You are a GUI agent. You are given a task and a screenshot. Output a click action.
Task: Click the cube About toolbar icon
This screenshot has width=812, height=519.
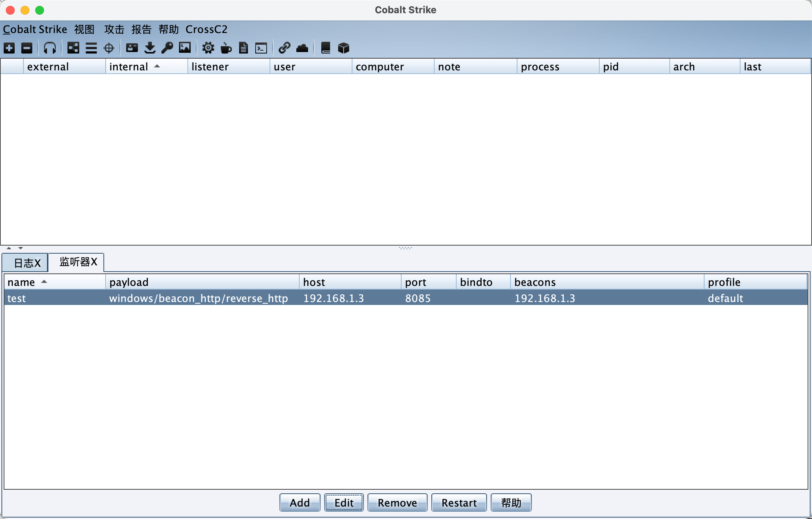[344, 48]
